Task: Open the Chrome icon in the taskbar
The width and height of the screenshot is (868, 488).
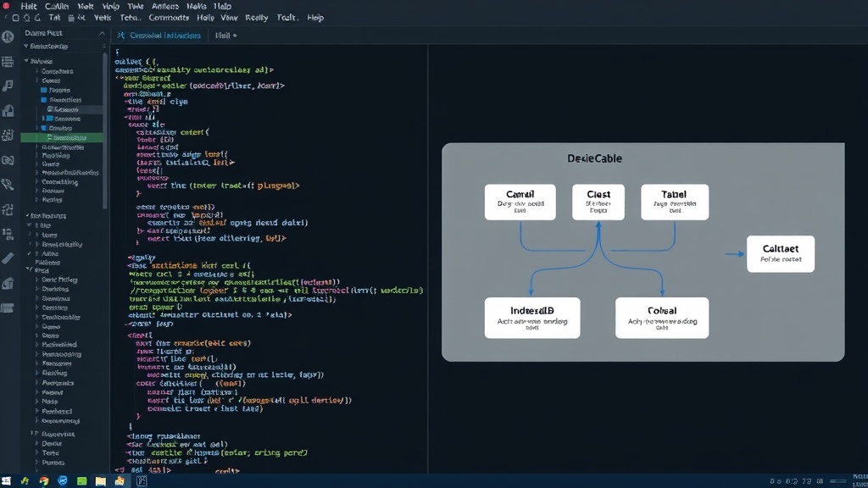Action: (x=44, y=481)
